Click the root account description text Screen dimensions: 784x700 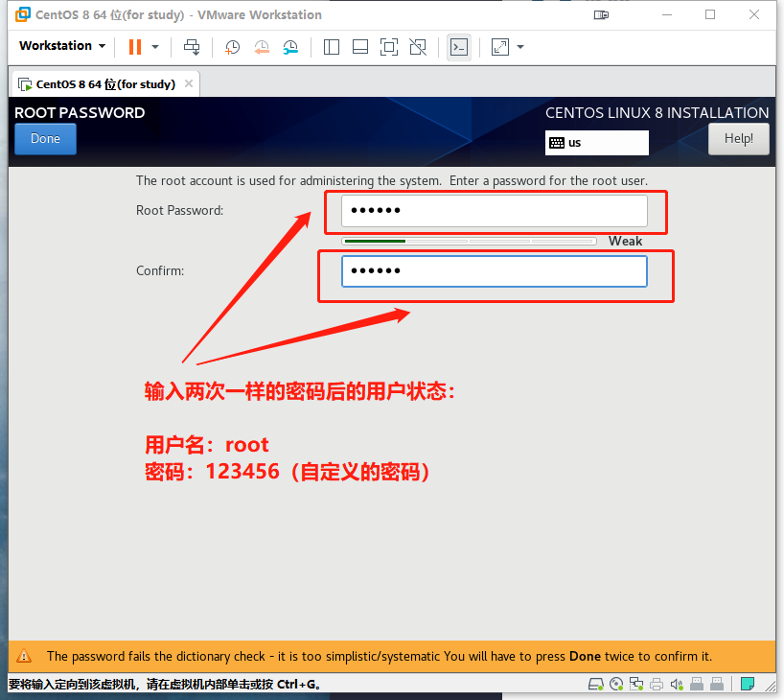click(391, 180)
